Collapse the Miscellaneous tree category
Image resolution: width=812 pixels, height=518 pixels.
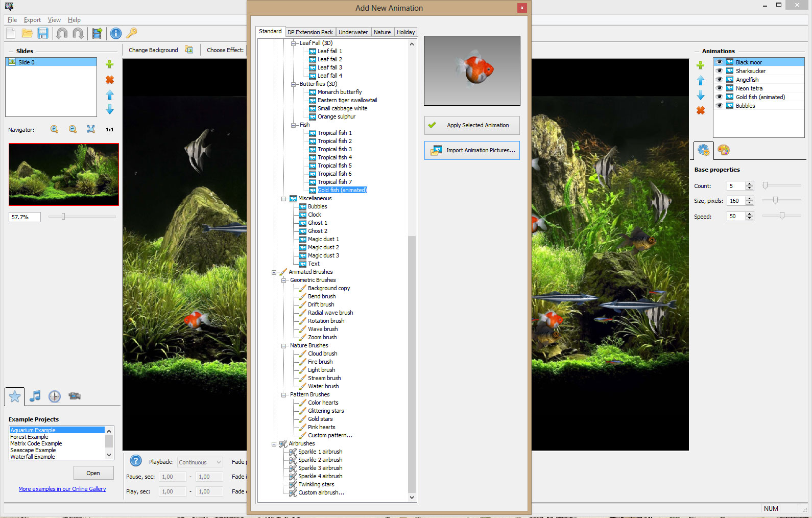(x=283, y=199)
